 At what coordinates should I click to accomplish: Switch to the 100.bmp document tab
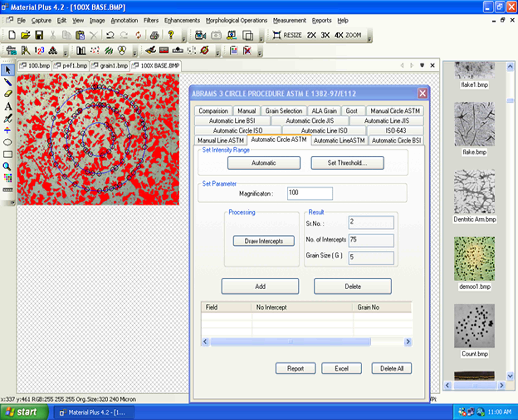click(x=35, y=66)
